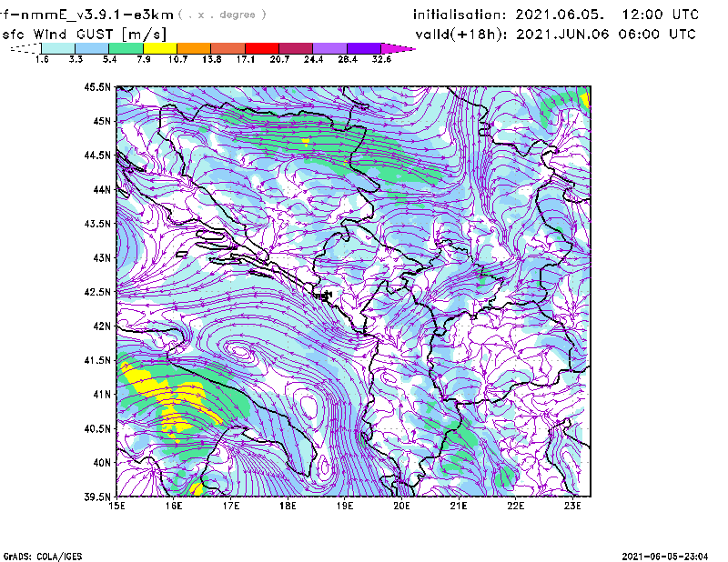Click the 44.5N latitude label

click(98, 156)
